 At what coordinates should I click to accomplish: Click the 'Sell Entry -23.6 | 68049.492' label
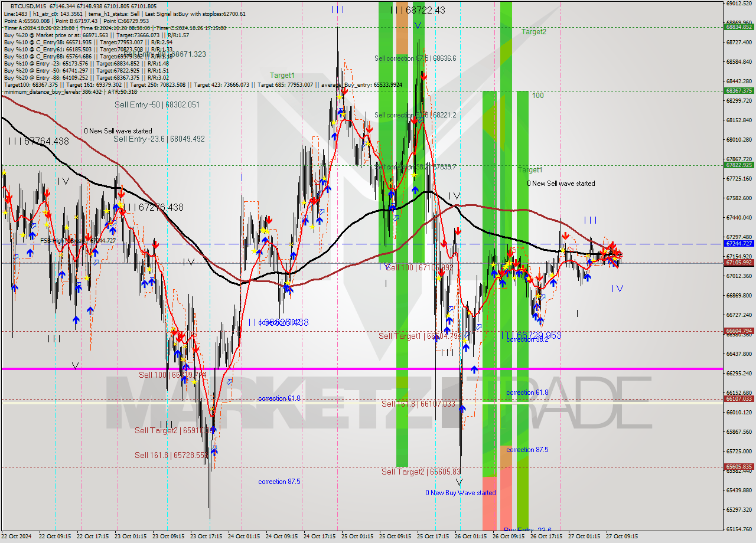coord(159,139)
